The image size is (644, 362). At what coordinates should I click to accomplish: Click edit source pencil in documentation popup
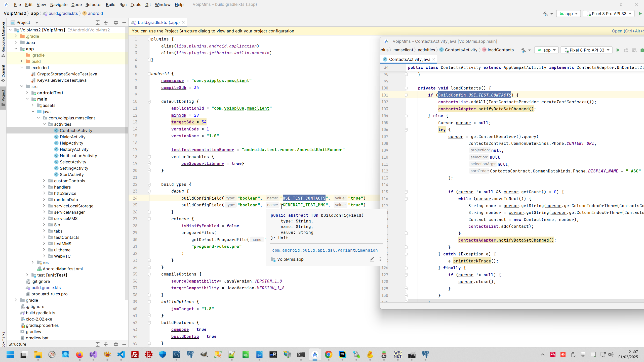[x=372, y=259]
